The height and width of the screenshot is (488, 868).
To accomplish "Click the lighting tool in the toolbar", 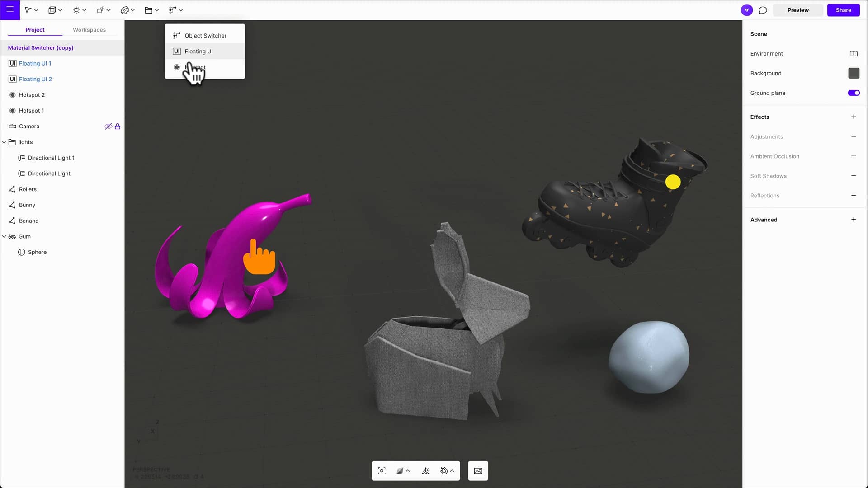I will click(x=77, y=9).
